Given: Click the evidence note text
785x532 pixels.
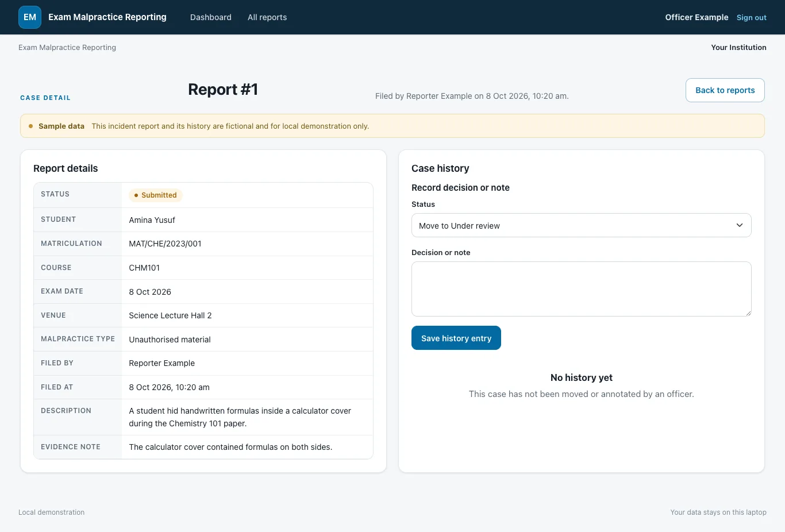Looking at the screenshot, I should (x=230, y=447).
